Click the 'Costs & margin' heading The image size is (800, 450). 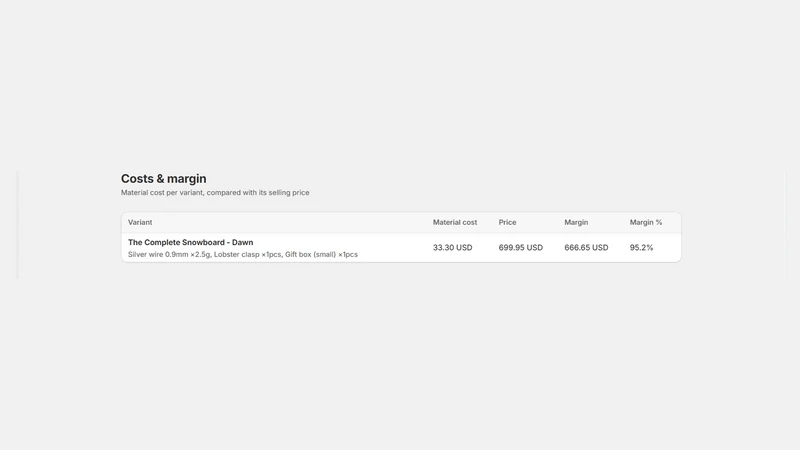coord(163,179)
